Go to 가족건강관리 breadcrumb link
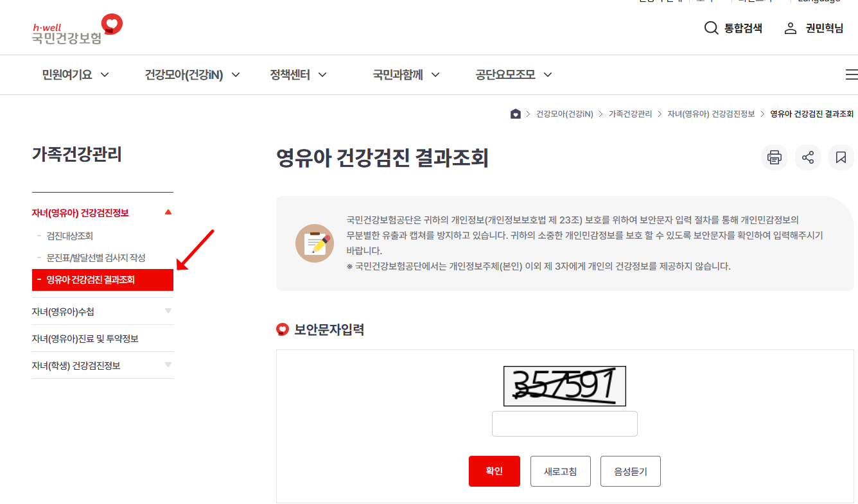The image size is (858, 504). tap(630, 114)
